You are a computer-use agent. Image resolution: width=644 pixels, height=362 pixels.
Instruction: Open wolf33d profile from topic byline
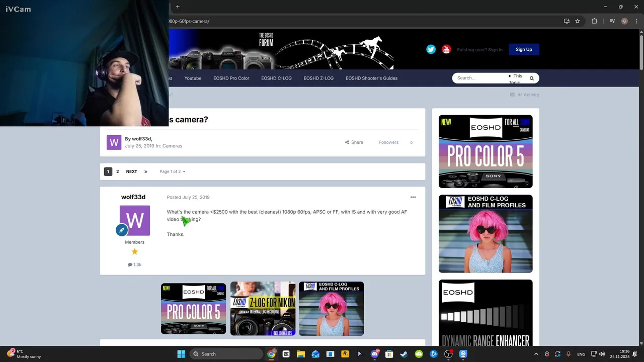point(141,139)
